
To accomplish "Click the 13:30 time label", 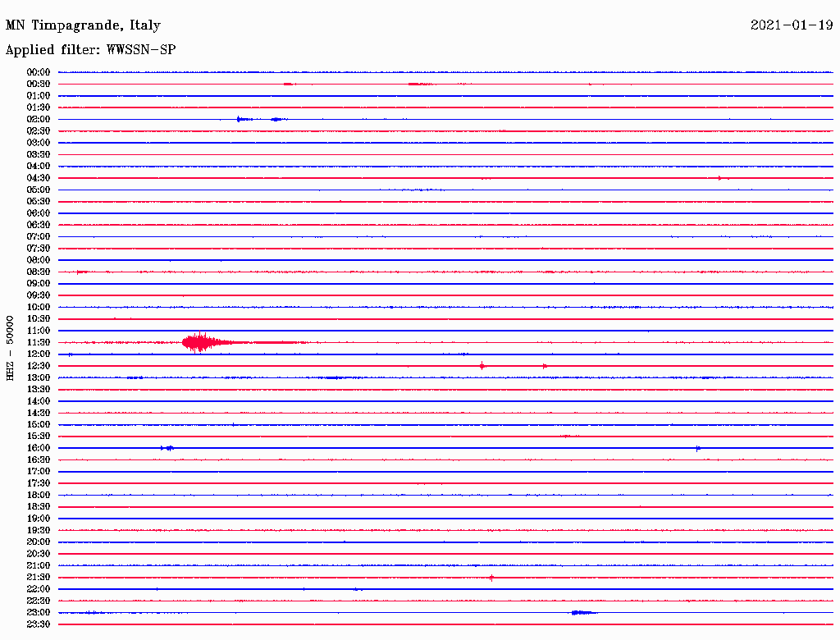I will tap(39, 390).
